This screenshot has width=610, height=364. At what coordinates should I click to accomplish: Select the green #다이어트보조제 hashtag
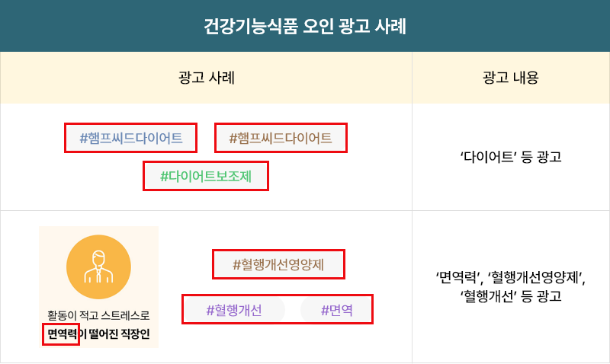click(206, 176)
